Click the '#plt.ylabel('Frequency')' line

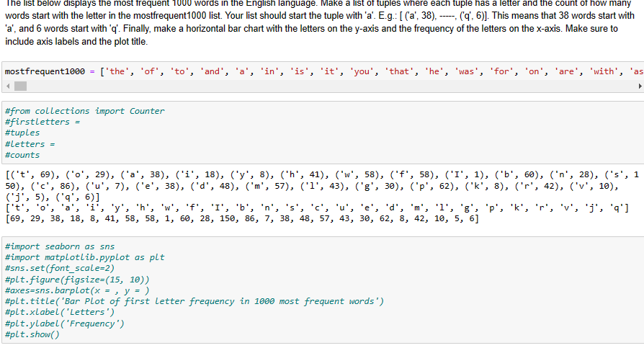click(65, 324)
